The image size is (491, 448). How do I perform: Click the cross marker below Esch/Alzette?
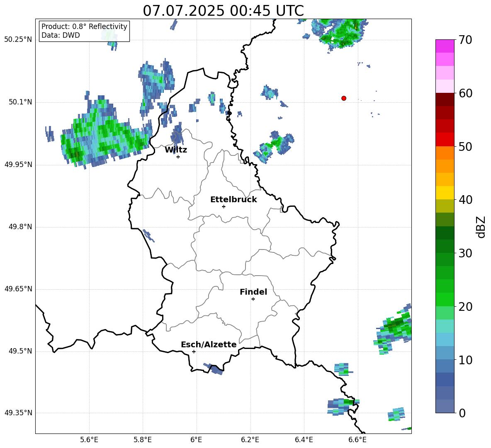194,351
